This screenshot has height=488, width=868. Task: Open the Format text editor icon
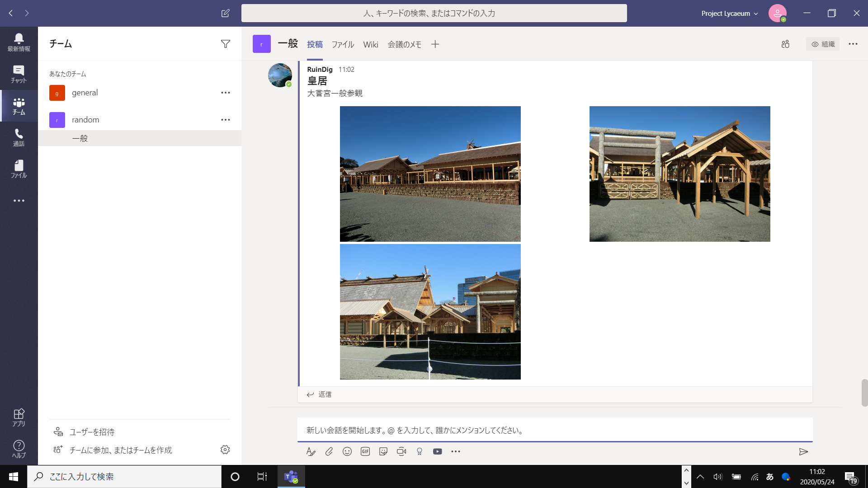click(311, 451)
